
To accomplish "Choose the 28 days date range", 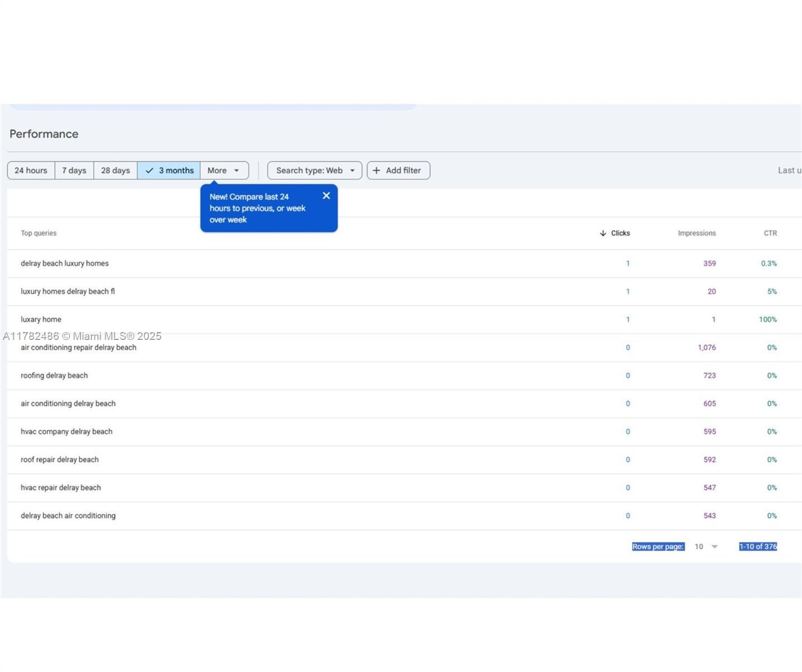I will (115, 171).
